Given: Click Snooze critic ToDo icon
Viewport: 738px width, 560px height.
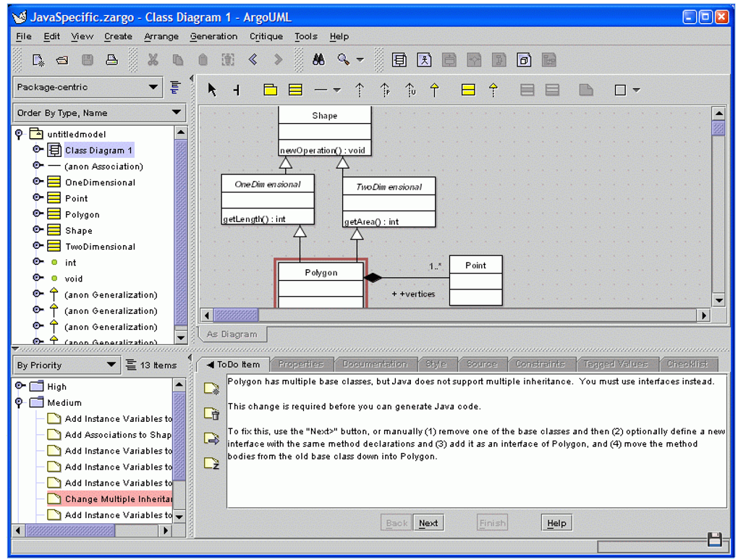Looking at the screenshot, I should [212, 463].
